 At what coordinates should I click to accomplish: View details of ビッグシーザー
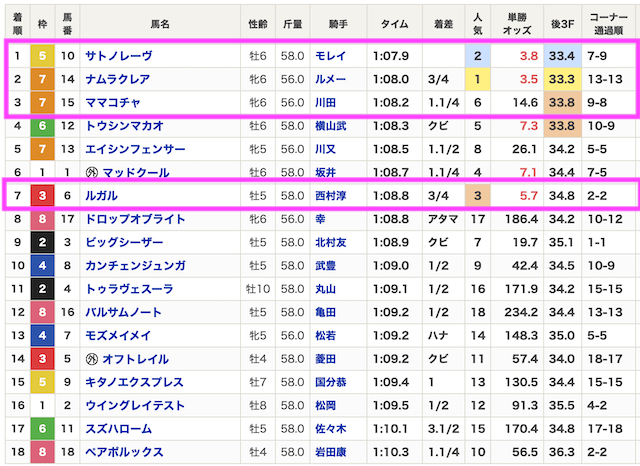pyautogui.click(x=124, y=242)
